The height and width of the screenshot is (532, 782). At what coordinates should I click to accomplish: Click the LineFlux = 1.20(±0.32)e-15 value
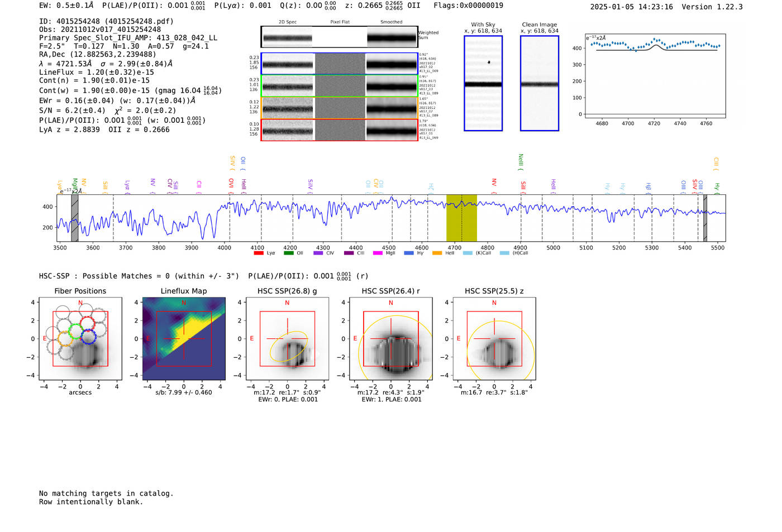coord(97,73)
